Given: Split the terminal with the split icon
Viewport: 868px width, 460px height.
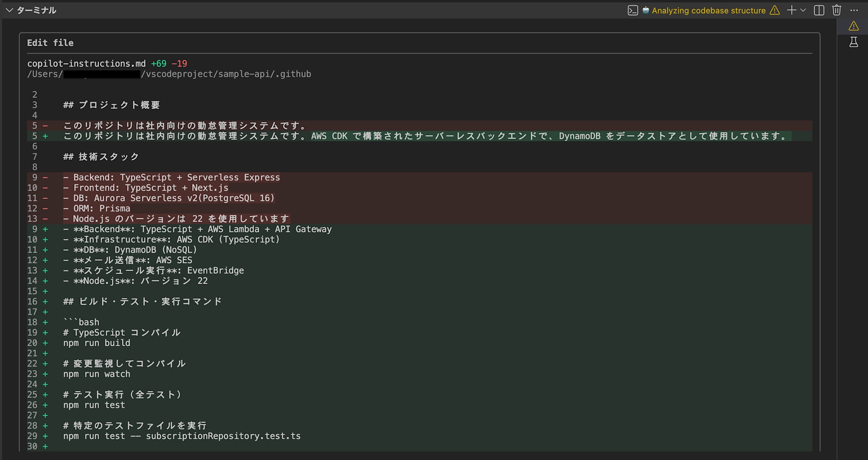Looking at the screenshot, I should pos(819,10).
